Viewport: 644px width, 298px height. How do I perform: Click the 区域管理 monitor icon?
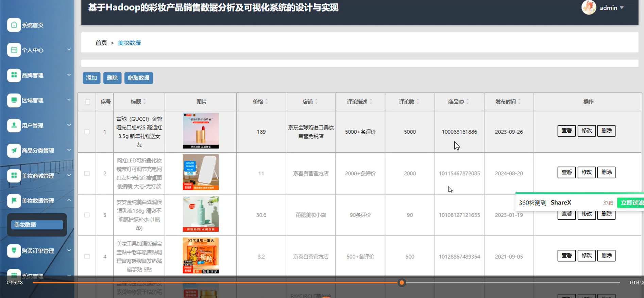[x=14, y=100]
